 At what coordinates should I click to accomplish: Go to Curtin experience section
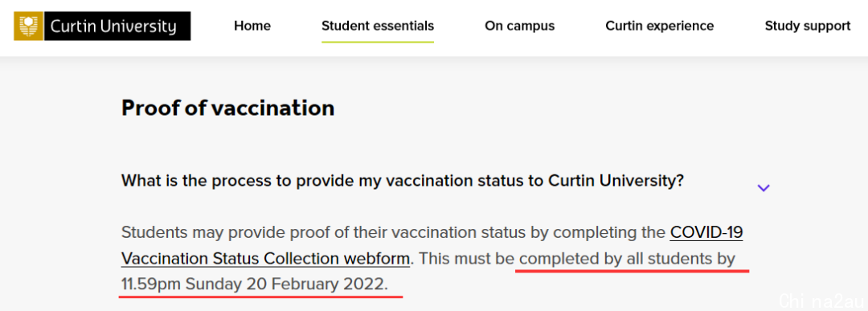659,26
